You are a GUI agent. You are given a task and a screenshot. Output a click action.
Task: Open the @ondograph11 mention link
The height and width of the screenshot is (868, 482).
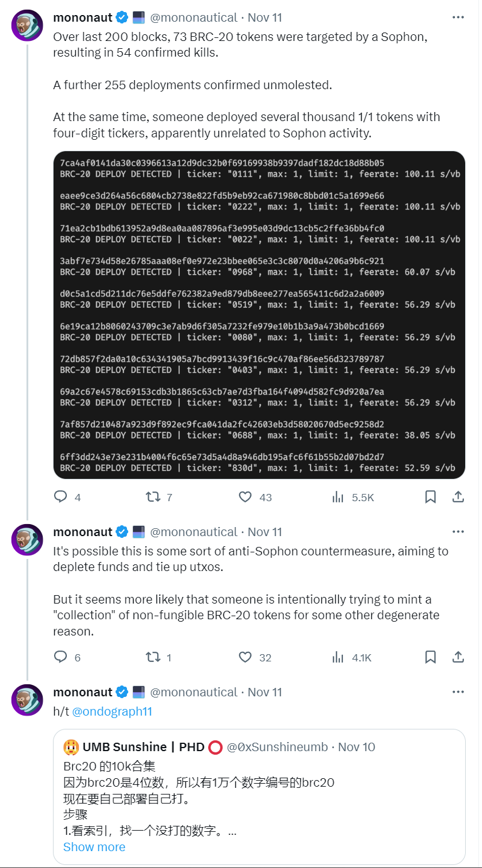click(x=112, y=711)
